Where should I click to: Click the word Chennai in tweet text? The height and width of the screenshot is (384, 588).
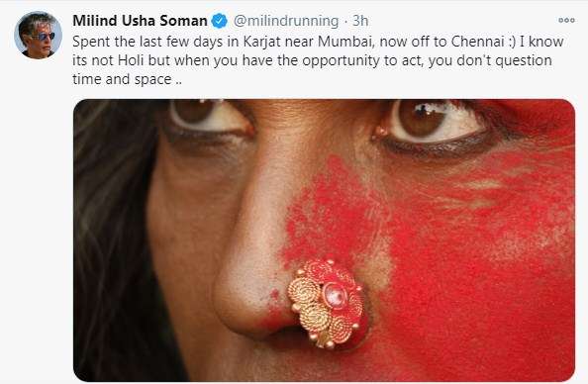point(477,42)
